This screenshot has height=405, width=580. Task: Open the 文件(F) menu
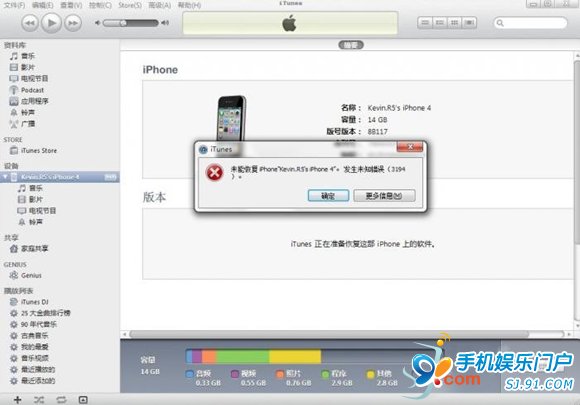tap(14, 5)
